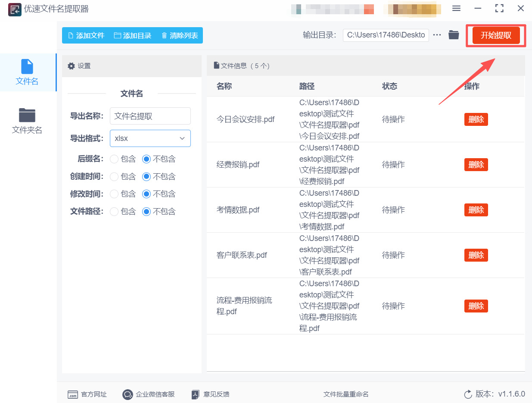Image resolution: width=532 pixels, height=403 pixels.
Task: Open the hamburger menu in title bar
Action: tap(456, 8)
